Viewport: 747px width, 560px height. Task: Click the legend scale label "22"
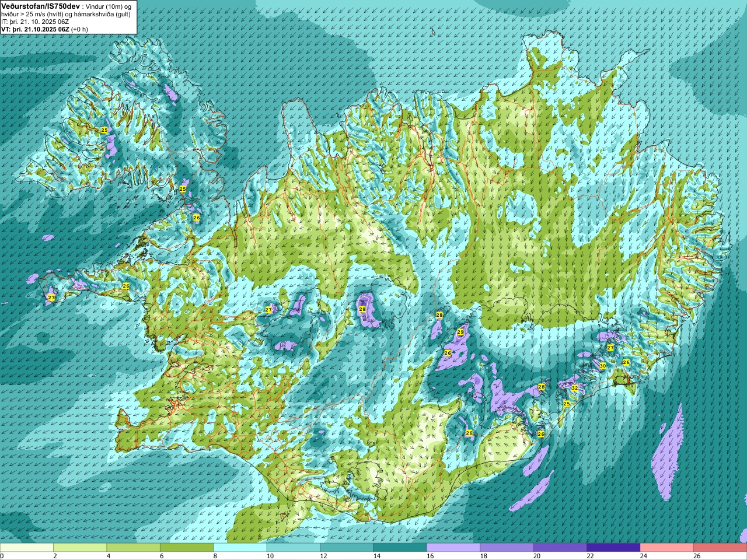(590, 556)
